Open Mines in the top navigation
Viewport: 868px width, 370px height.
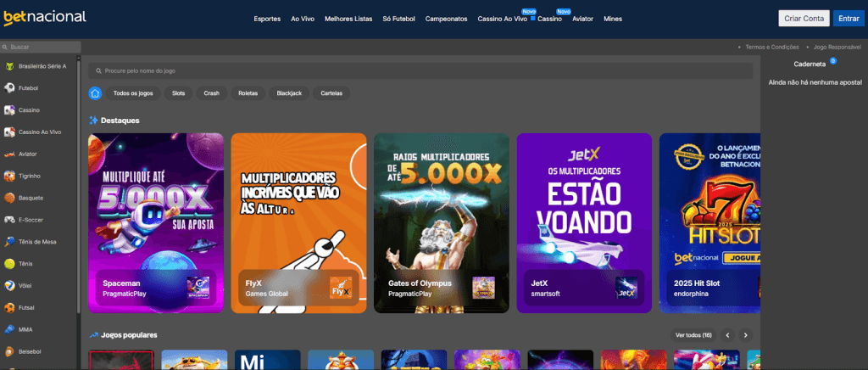(613, 19)
